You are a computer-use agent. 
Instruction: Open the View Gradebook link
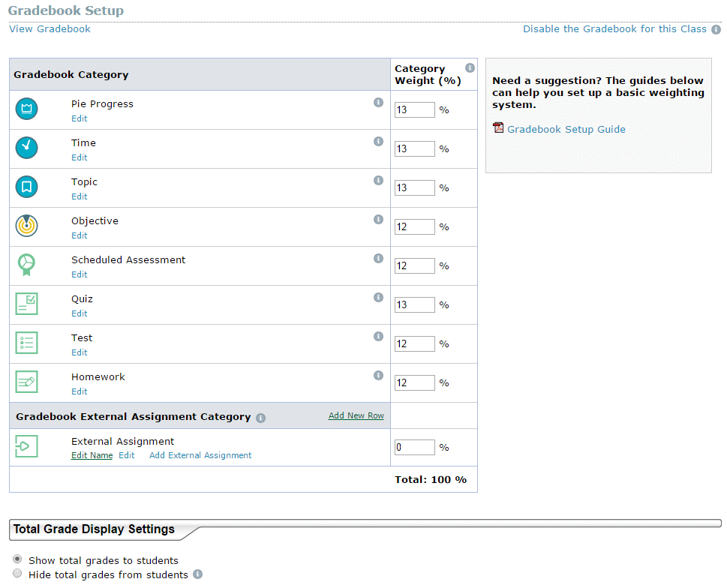click(x=50, y=28)
